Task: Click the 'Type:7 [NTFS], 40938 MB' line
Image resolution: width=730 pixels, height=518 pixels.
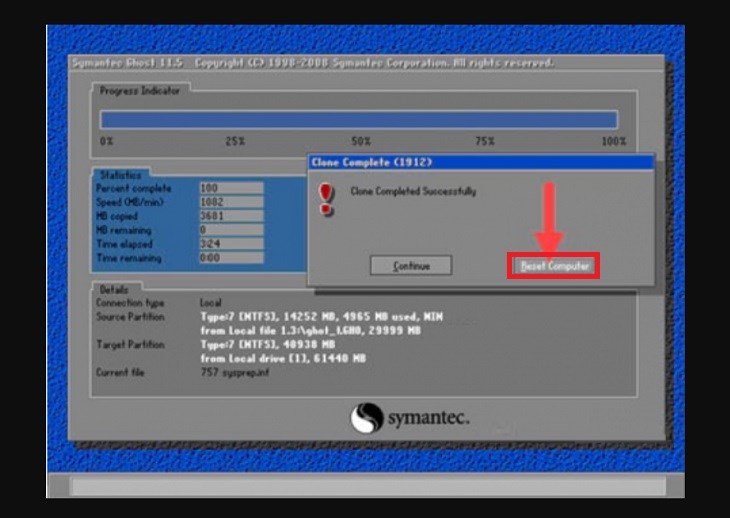Action: pos(268,344)
